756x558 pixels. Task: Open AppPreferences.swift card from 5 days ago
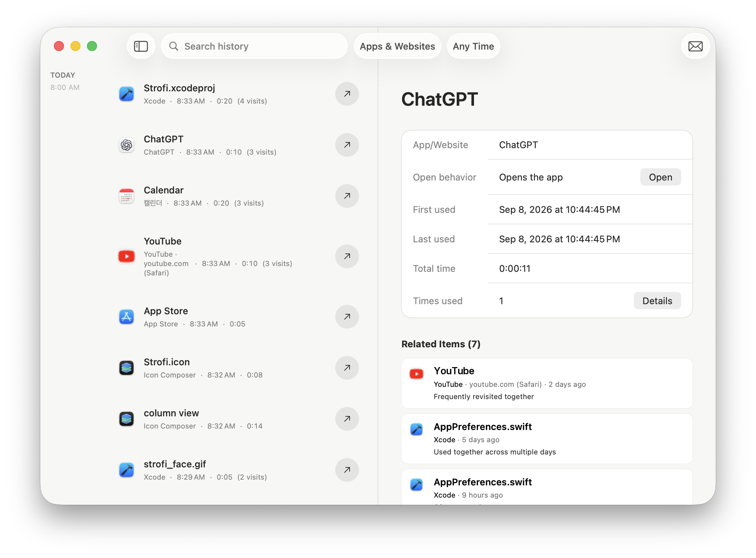click(x=547, y=439)
